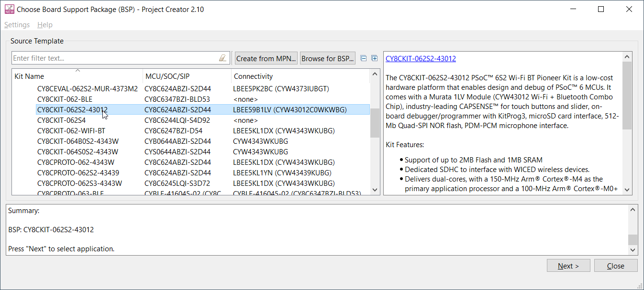Screen dimensions: 644x290
Task: Select the CY8CKIT-062-BLE kit
Action: pos(65,99)
